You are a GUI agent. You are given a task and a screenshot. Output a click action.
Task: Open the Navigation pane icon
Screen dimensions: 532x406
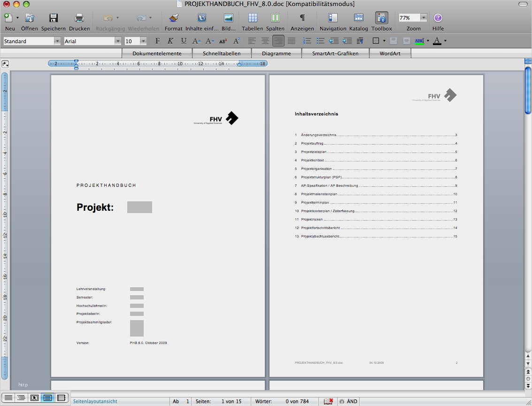333,18
